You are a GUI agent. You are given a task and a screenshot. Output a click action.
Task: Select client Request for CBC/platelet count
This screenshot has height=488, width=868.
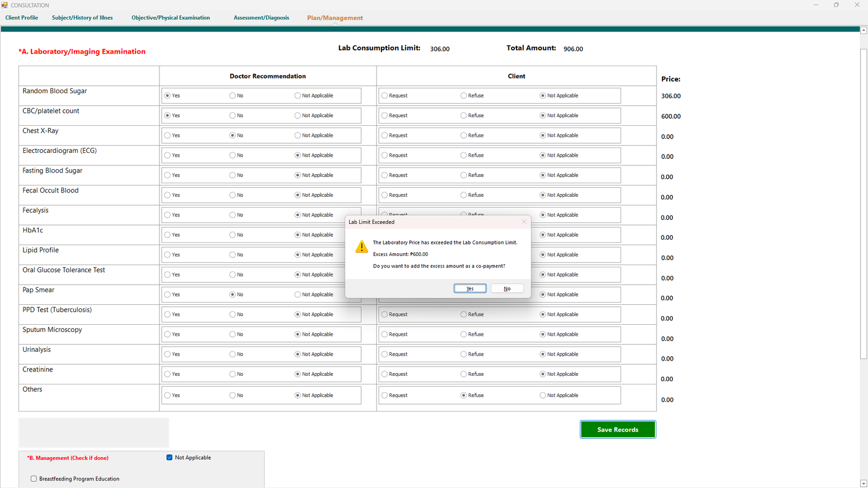coord(385,115)
